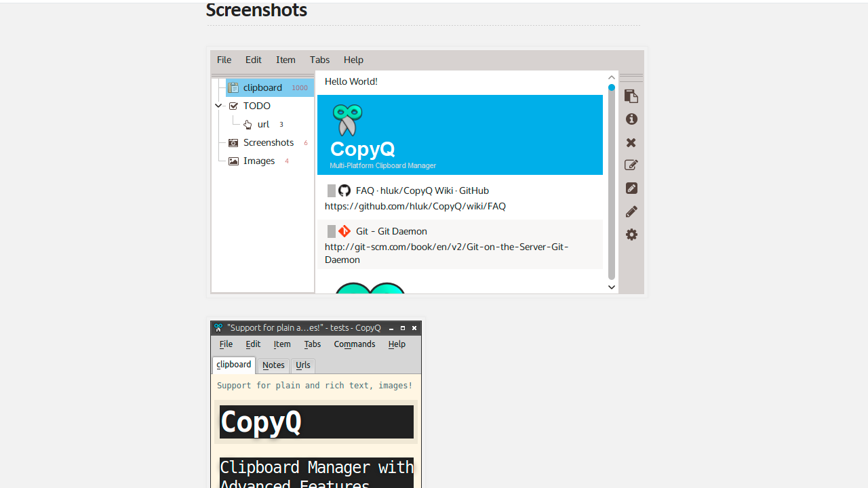Click the edit notes filled-pencil icon
Image resolution: width=868 pixels, height=488 pixels.
631,188
